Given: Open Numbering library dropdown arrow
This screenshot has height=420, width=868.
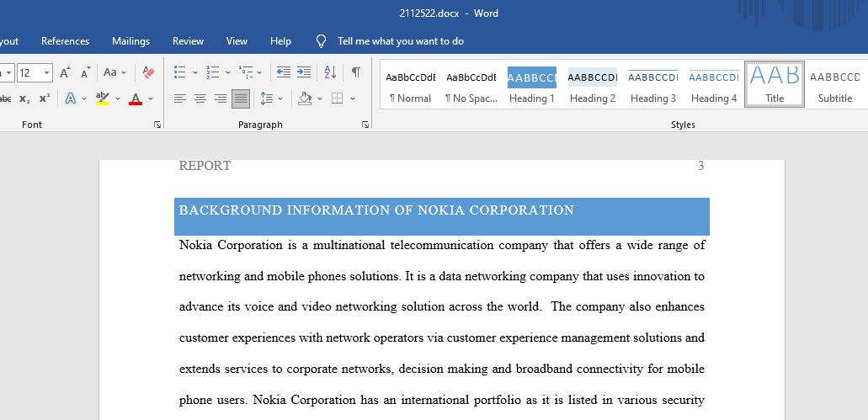Looking at the screenshot, I should pos(228,72).
